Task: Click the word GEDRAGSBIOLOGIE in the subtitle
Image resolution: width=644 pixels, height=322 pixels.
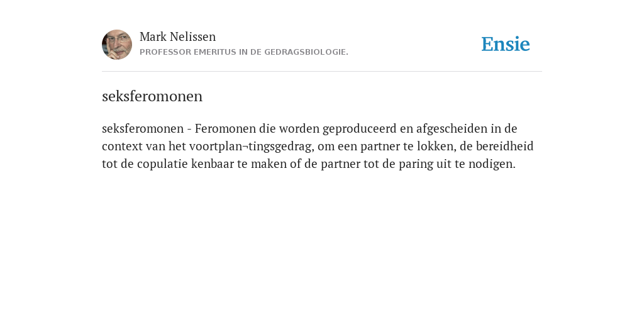Action: 306,52
